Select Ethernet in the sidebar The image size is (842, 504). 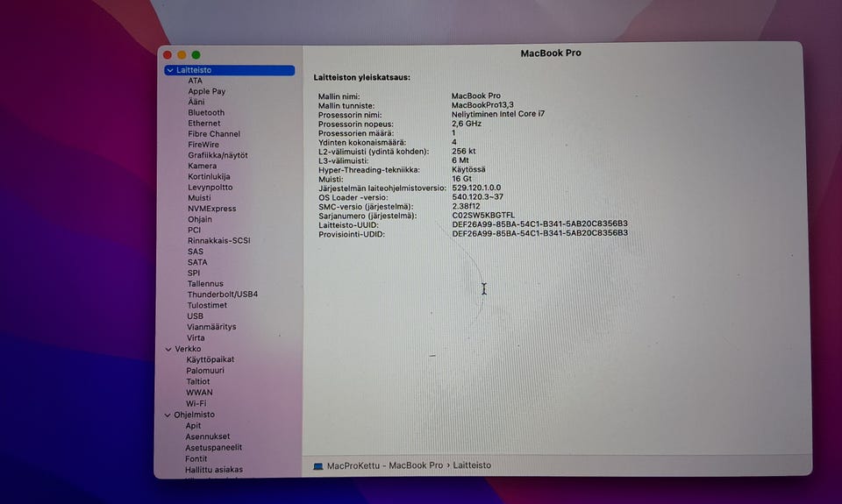204,123
